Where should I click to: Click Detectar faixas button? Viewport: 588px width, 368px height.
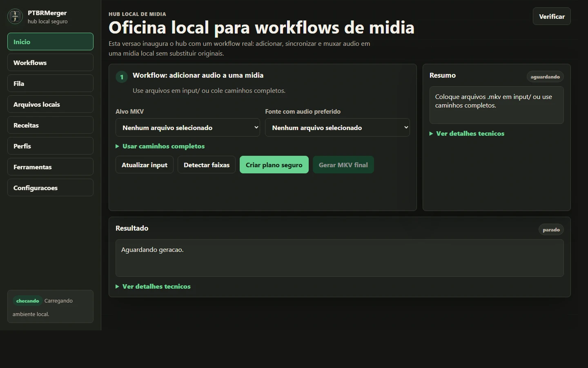point(207,165)
